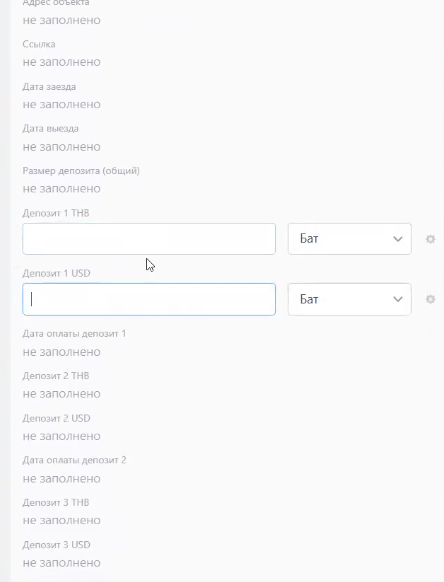Edit the Ссылка field value

pos(62,62)
